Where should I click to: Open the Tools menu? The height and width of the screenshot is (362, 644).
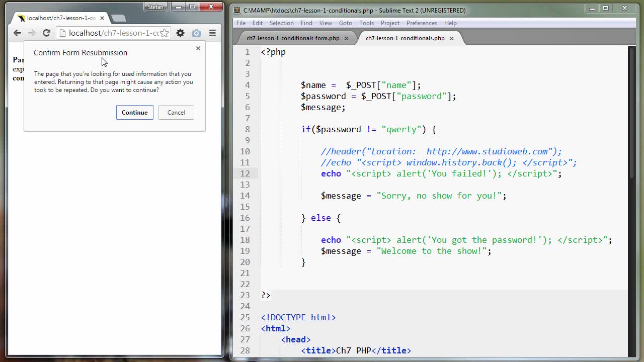pos(366,23)
